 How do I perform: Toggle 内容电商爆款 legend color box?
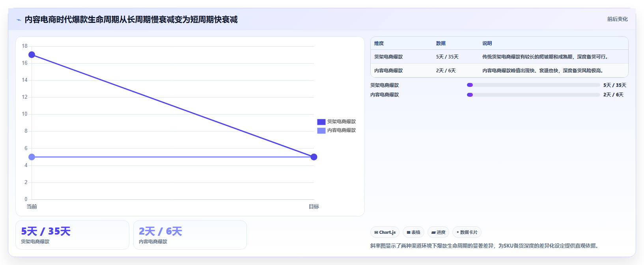point(321,130)
